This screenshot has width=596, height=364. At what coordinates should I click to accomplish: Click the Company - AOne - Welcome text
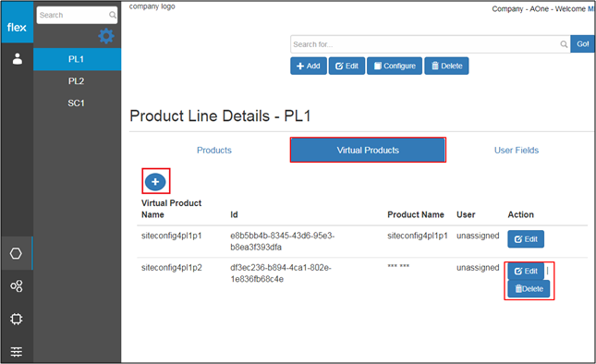(x=539, y=8)
